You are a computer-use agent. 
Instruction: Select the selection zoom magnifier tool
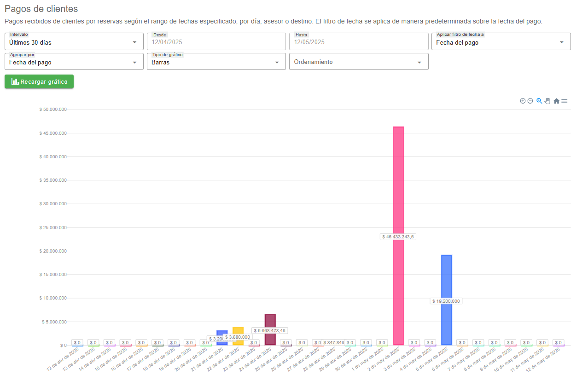539,101
